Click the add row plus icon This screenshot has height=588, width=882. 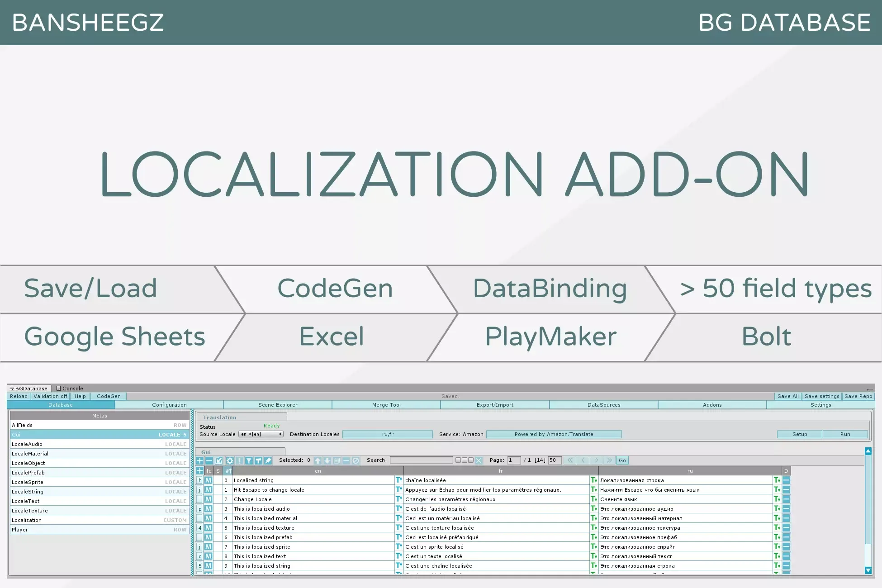(199, 460)
